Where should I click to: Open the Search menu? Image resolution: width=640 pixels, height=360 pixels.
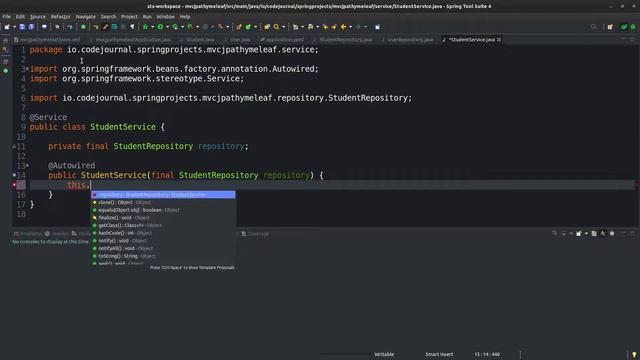(x=108, y=17)
